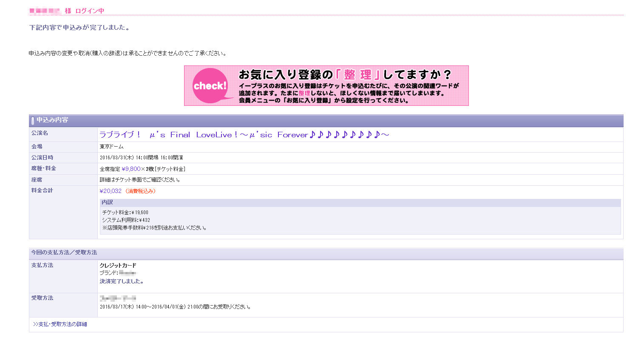644x340 pixels.
Task: Click the 店頭発券手数料¥216 note
Action: 155,228
